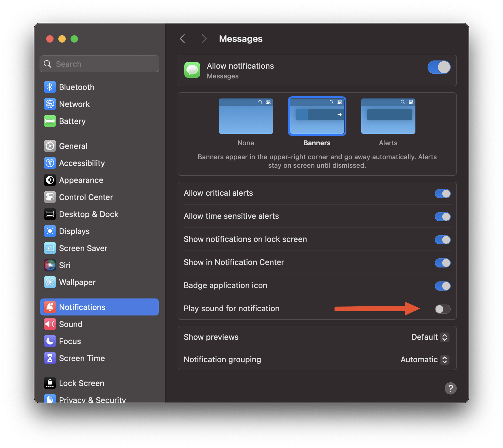
Task: Open Control Center settings
Action: tap(86, 197)
